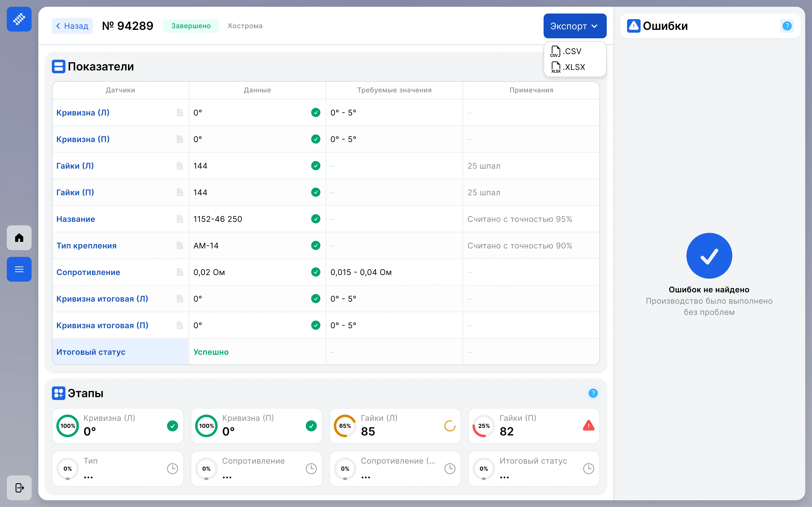Click the railway logo icon
Screen dimensions: 812x507
tap(19, 19)
